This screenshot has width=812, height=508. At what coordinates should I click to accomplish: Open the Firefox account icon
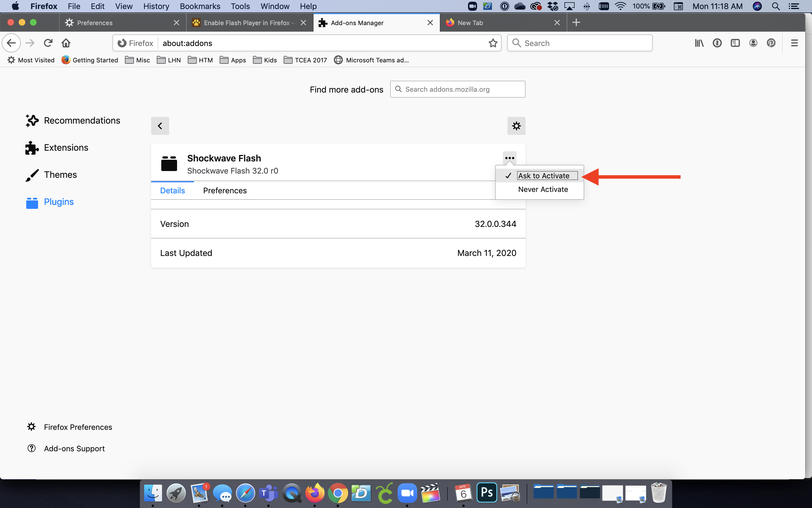pos(753,43)
